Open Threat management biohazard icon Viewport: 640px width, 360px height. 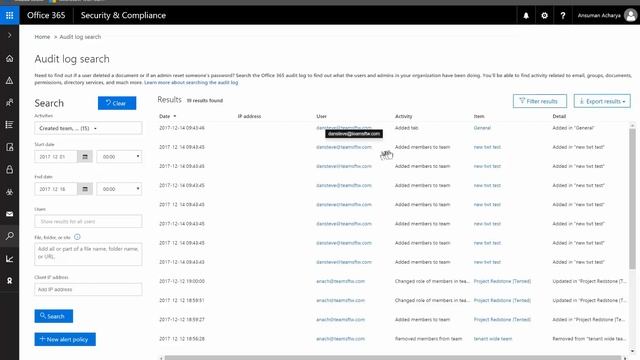pos(9,191)
